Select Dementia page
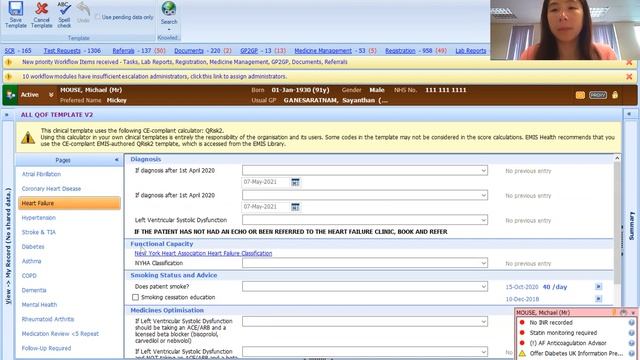640x360 pixels. click(34, 290)
